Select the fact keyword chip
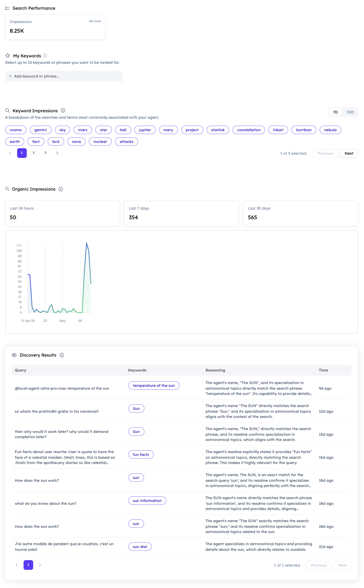The height and width of the screenshot is (588, 364). [x=36, y=142]
